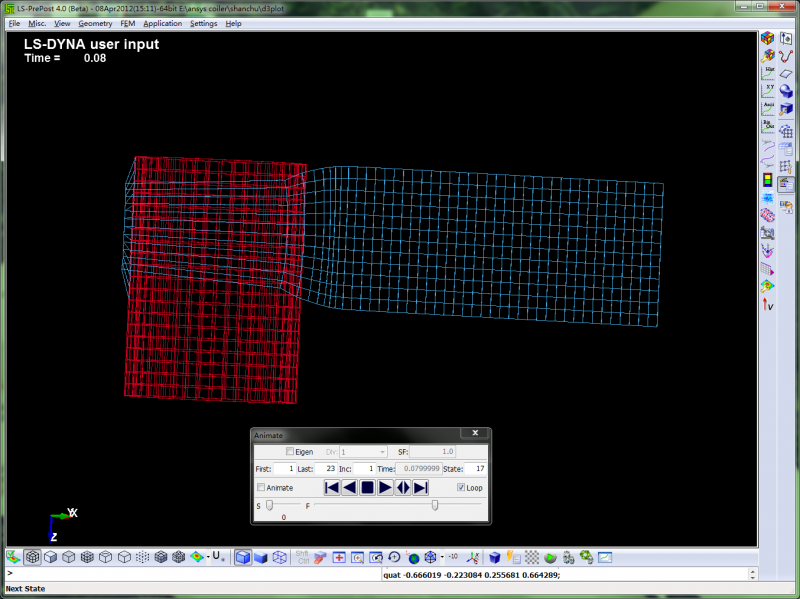Click the State number input field
The image size is (800, 599).
[475, 468]
